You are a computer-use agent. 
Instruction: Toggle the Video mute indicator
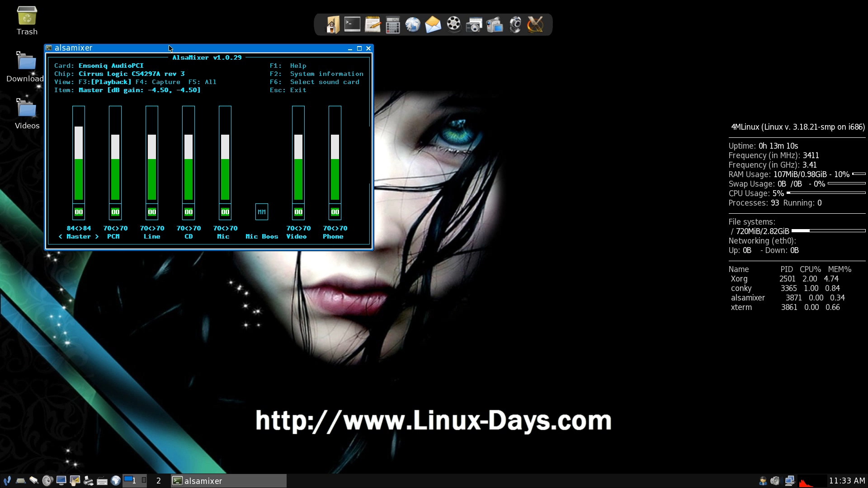(x=298, y=212)
